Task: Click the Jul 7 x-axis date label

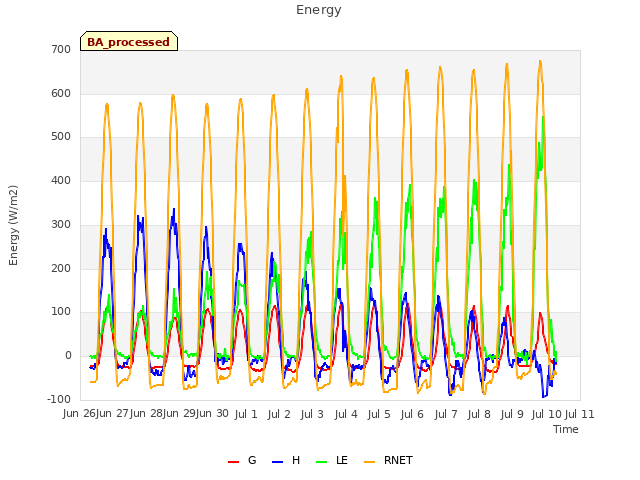Action: point(446,414)
